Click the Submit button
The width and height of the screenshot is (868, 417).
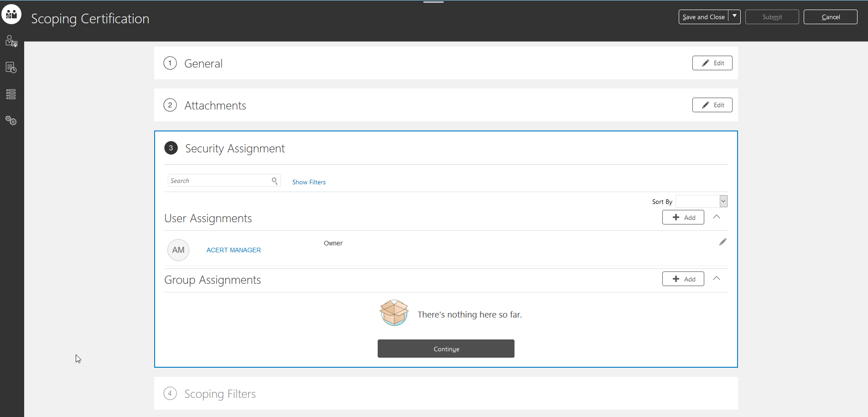(x=772, y=17)
